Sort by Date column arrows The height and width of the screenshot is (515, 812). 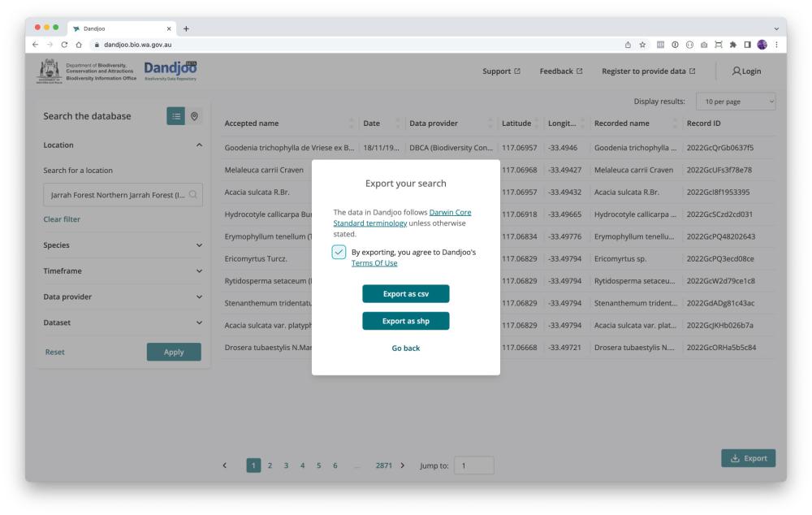click(398, 123)
